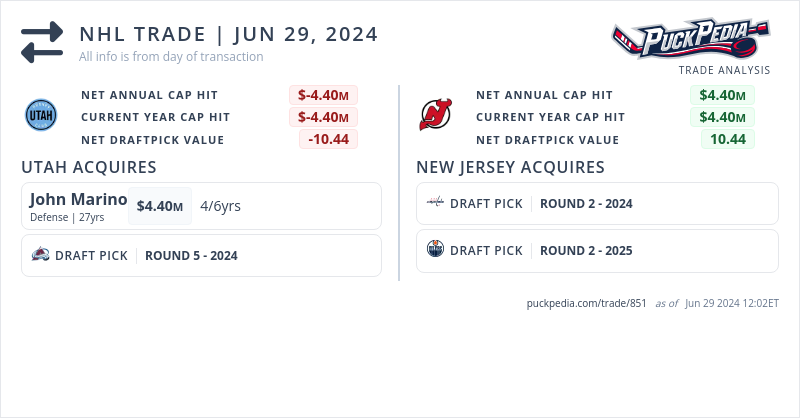800x418 pixels.
Task: Click Utah's red net annual cap hit value
Action: 324,95
